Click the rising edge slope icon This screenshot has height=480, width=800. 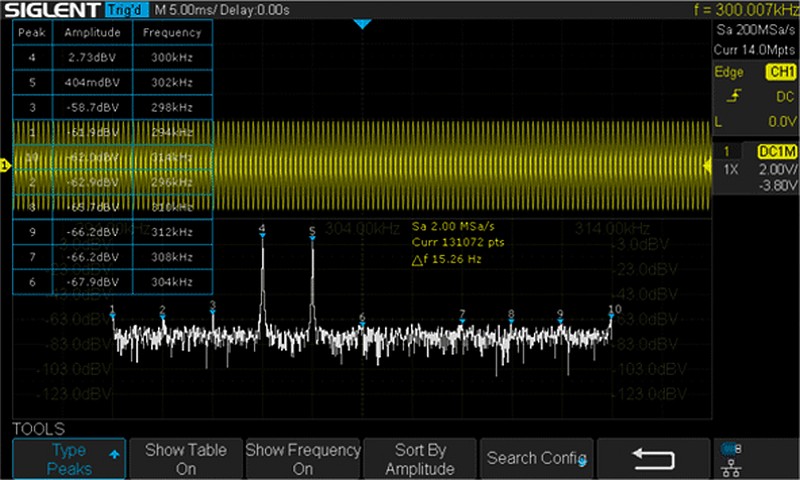coord(734,95)
